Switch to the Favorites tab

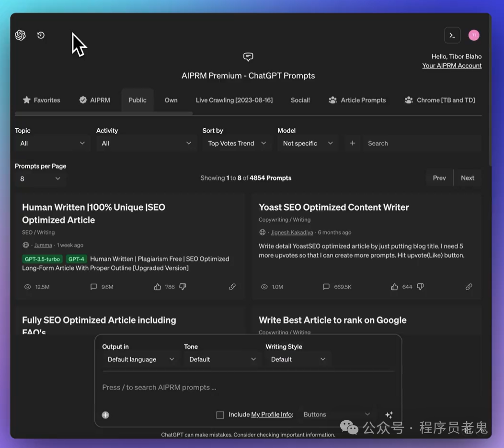42,100
